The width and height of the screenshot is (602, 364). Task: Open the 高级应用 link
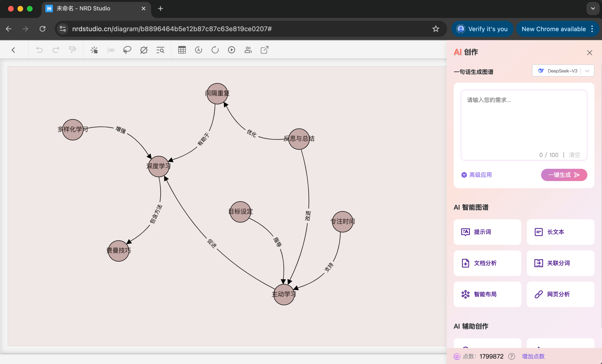(477, 175)
